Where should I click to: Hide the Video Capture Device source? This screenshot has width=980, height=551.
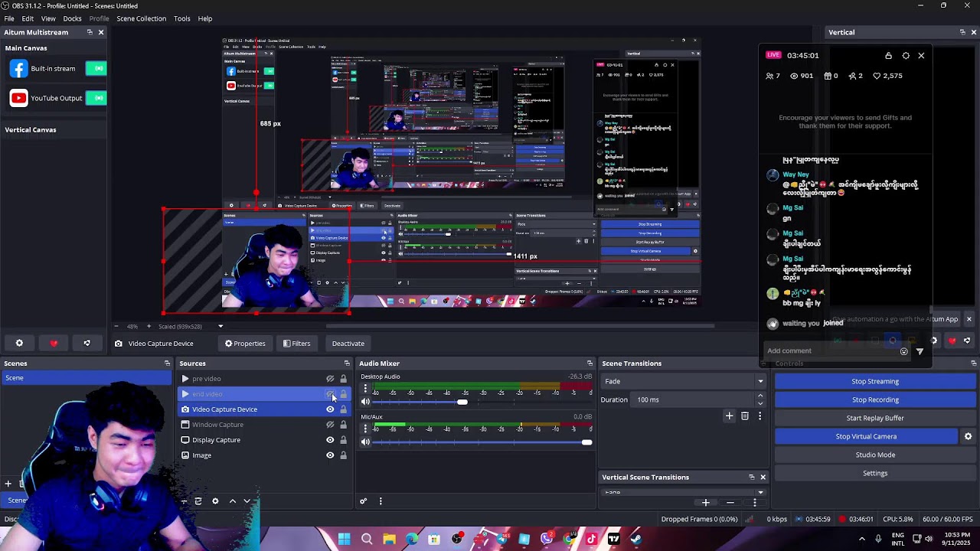pyautogui.click(x=330, y=409)
